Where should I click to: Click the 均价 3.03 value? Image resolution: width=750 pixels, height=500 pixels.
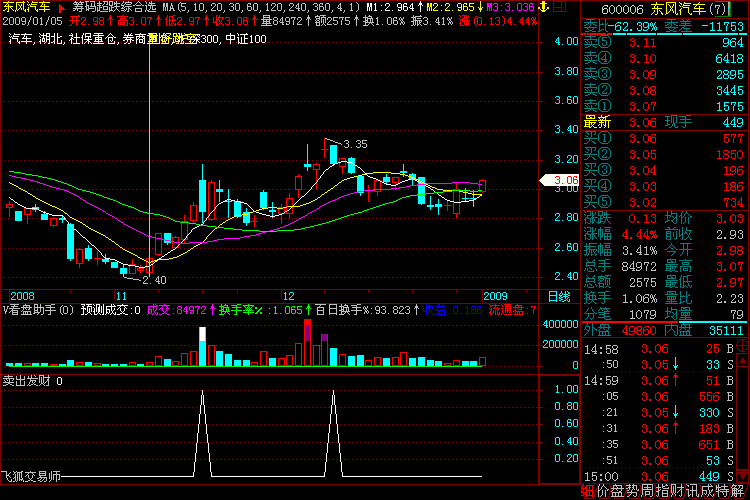729,219
